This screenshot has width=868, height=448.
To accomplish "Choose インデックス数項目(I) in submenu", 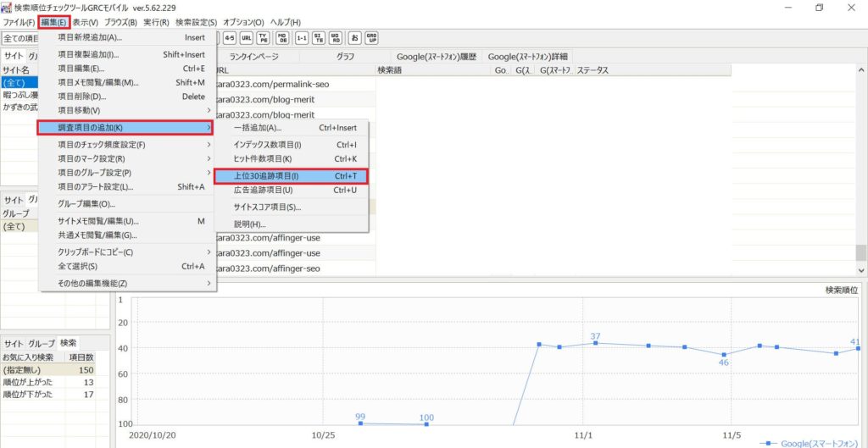I will (x=292, y=145).
